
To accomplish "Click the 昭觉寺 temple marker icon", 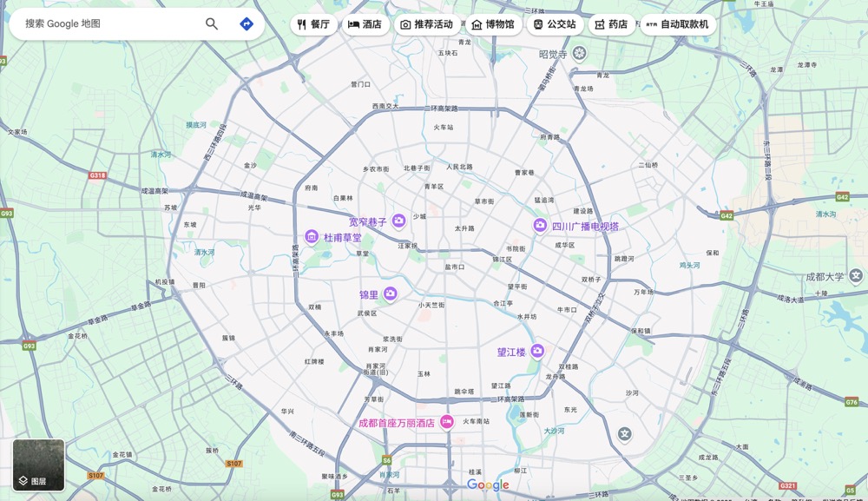I will tap(579, 53).
